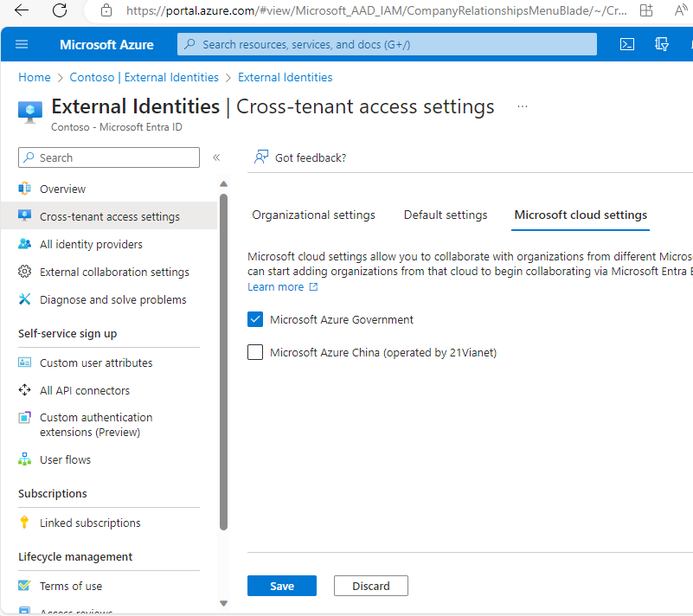
Task: Launch Cloud Shell from the top bar
Action: pos(626,44)
